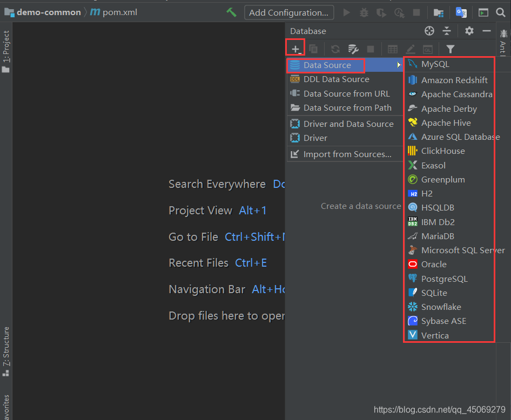Select Data Source from Path
511x420 pixels.
(345, 108)
